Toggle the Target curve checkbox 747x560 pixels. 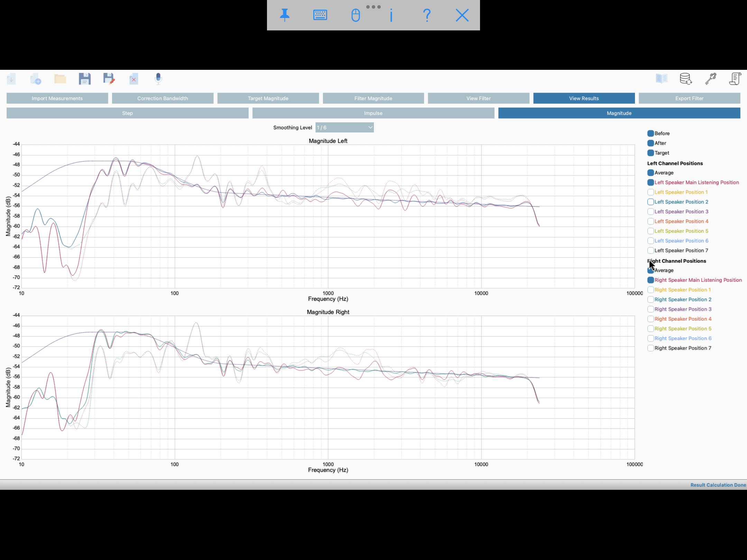pyautogui.click(x=651, y=153)
